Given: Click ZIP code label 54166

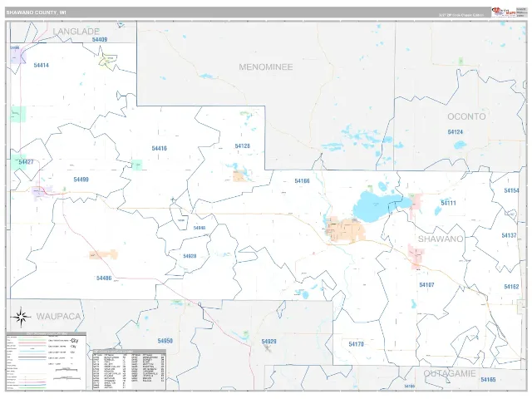Looking at the screenshot, I should coord(302,181).
